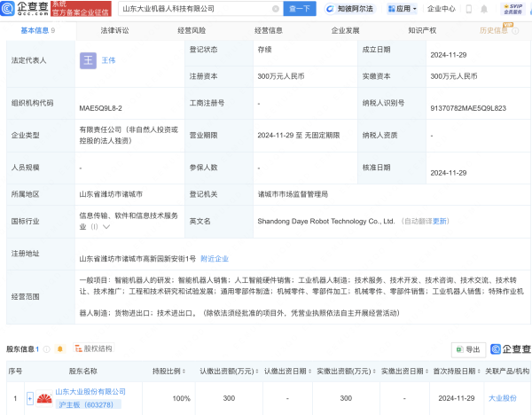Click the 王 avatar of legal representative
This screenshot has width=532, height=415.
88,60
